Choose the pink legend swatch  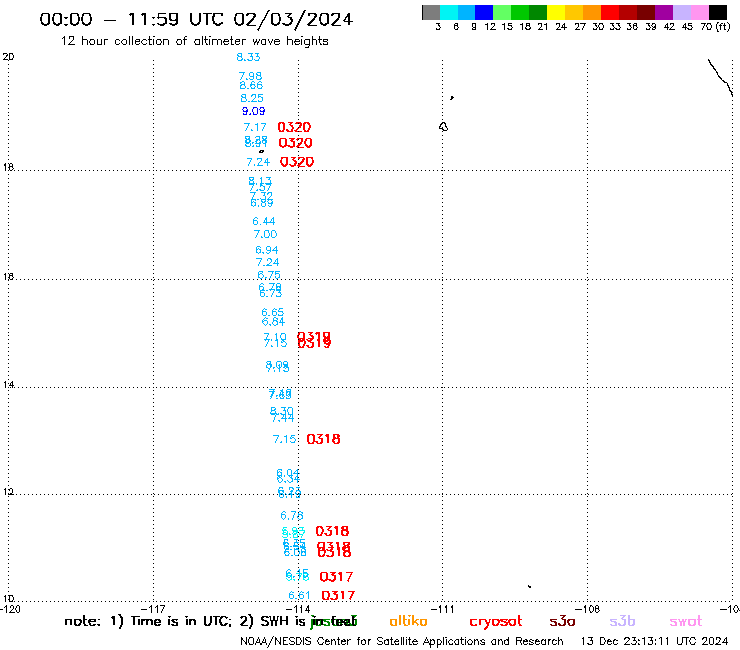point(700,12)
